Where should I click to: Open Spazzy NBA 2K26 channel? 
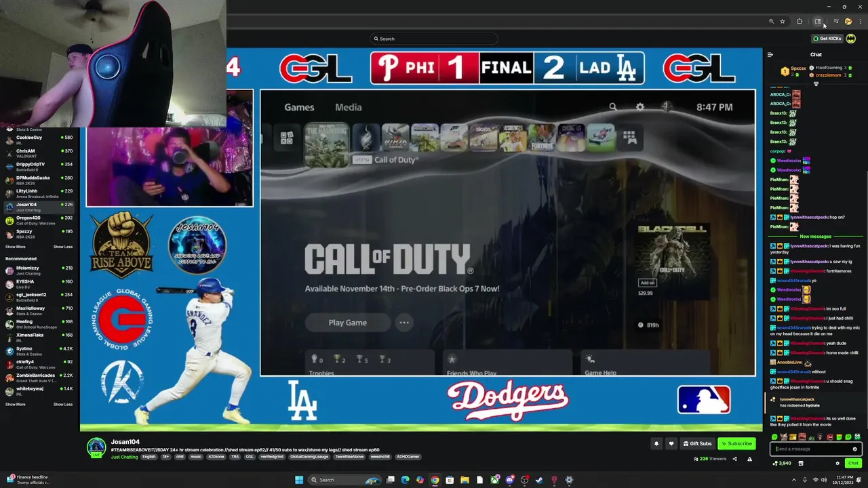click(x=39, y=233)
